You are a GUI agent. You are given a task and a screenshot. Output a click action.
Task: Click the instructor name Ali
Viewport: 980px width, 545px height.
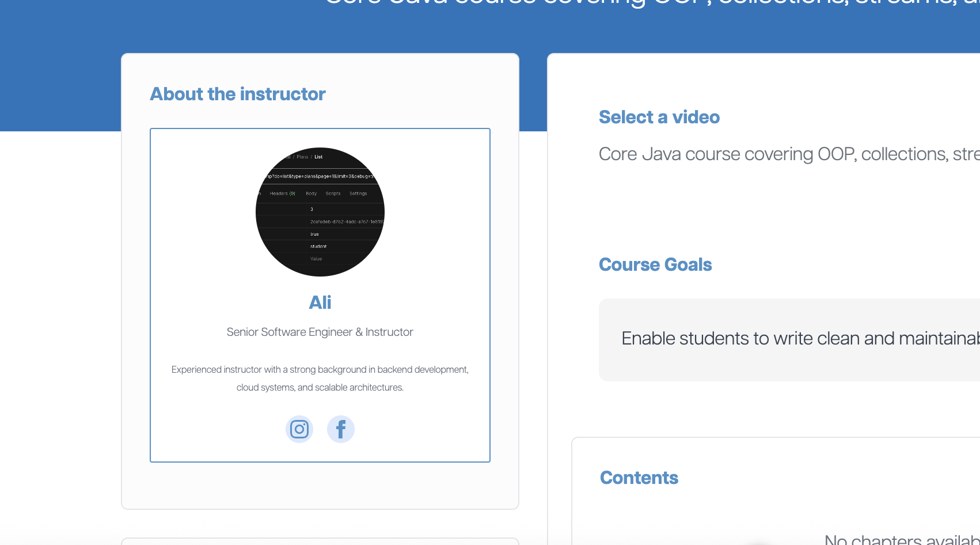(x=320, y=302)
